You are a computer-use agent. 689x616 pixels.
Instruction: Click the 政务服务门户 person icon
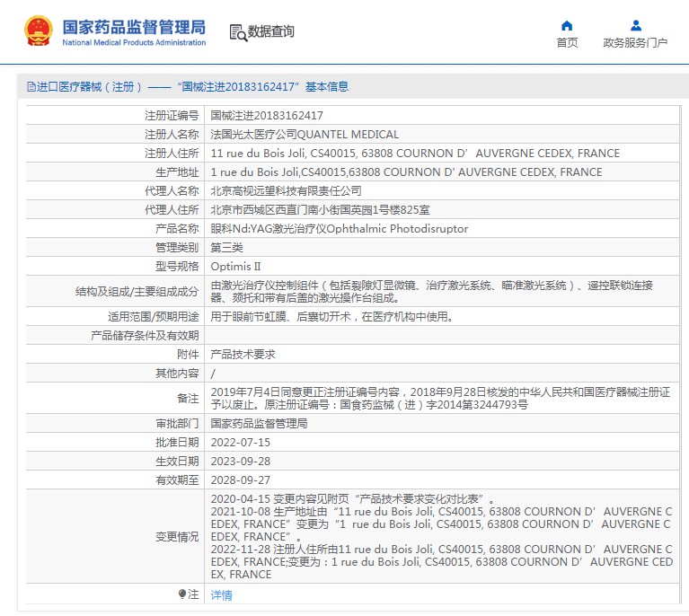pos(635,25)
